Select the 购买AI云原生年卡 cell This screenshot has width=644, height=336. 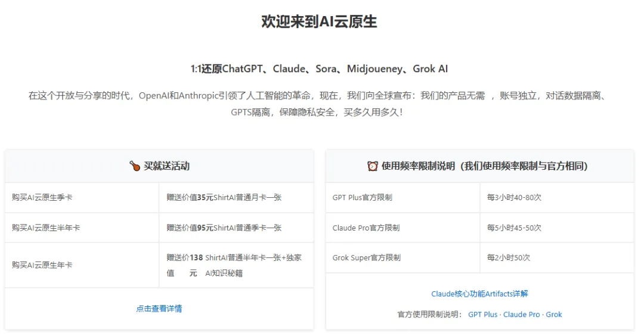pyautogui.click(x=82, y=265)
